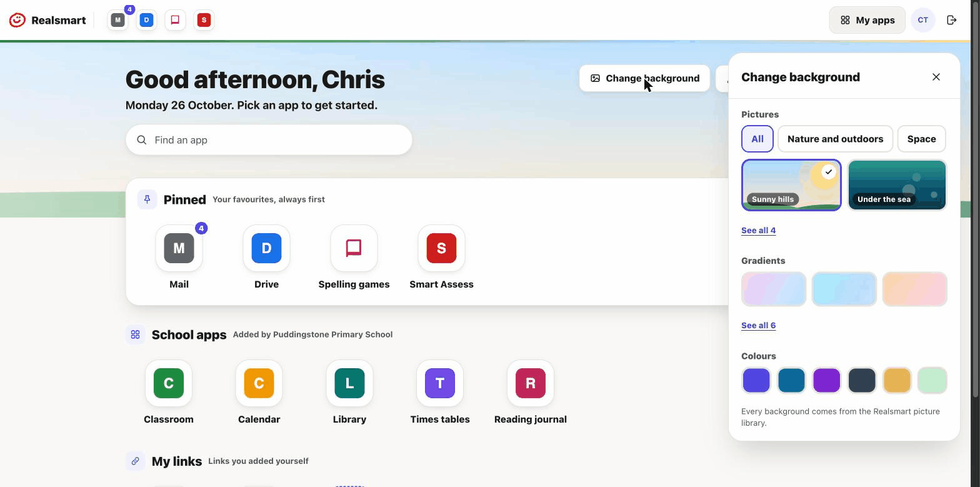Expand pictures with See all 4
Image resolution: width=980 pixels, height=487 pixels.
758,230
